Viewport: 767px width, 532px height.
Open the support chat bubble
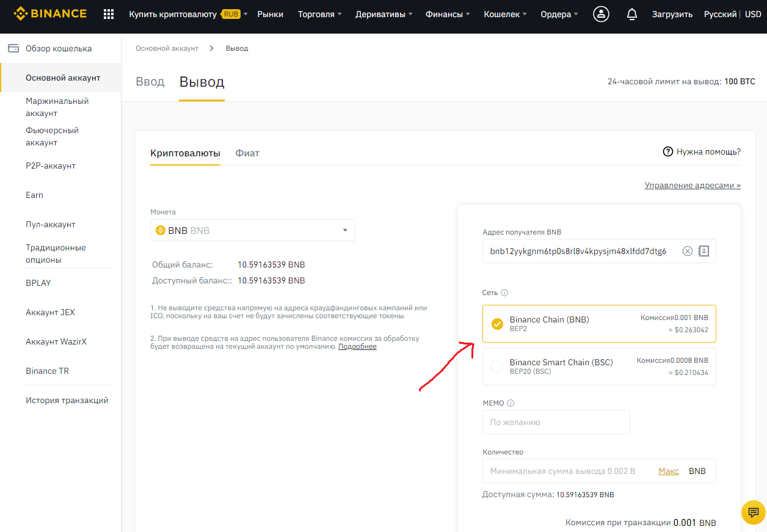click(x=753, y=512)
